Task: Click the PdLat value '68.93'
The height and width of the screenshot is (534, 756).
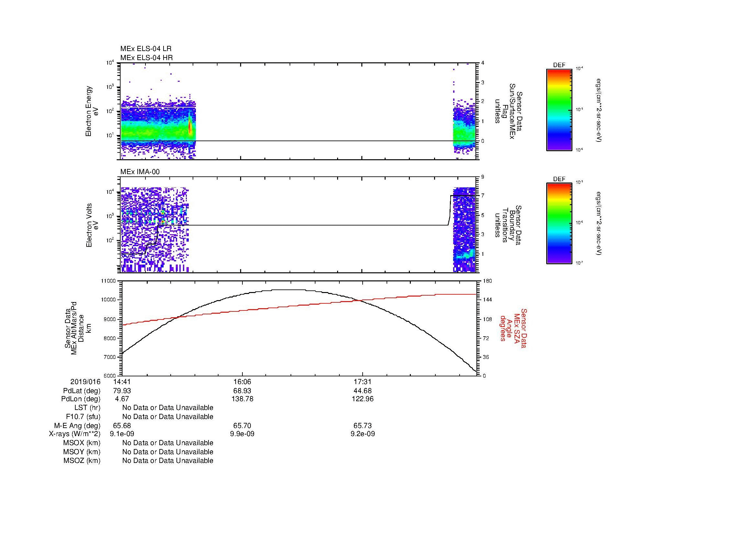Action: pos(242,391)
